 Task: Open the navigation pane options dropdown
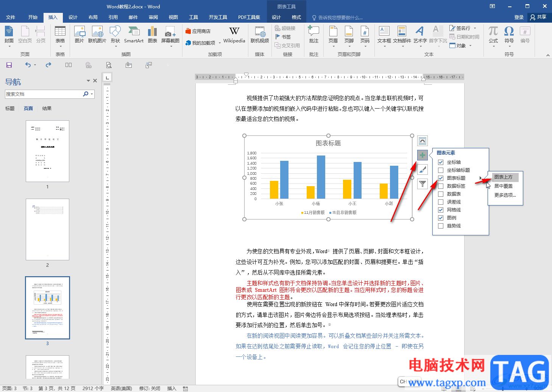click(x=88, y=81)
